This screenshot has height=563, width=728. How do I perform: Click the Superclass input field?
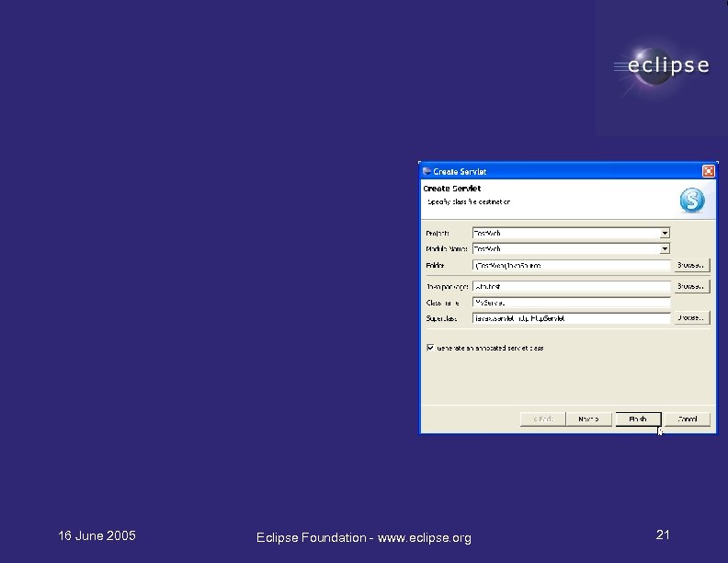pyautogui.click(x=572, y=318)
